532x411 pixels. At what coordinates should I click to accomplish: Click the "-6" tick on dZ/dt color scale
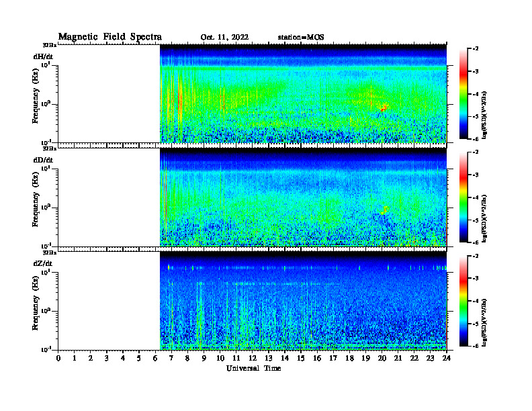click(476, 346)
